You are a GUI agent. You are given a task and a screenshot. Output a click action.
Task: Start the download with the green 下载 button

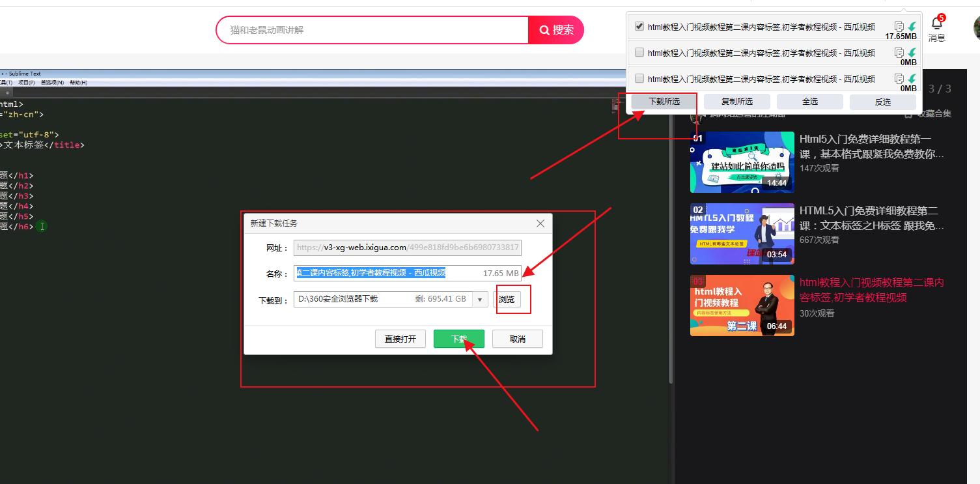coord(459,339)
